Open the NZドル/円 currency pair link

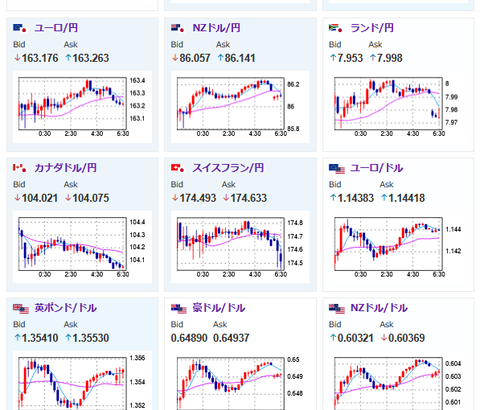click(216, 28)
